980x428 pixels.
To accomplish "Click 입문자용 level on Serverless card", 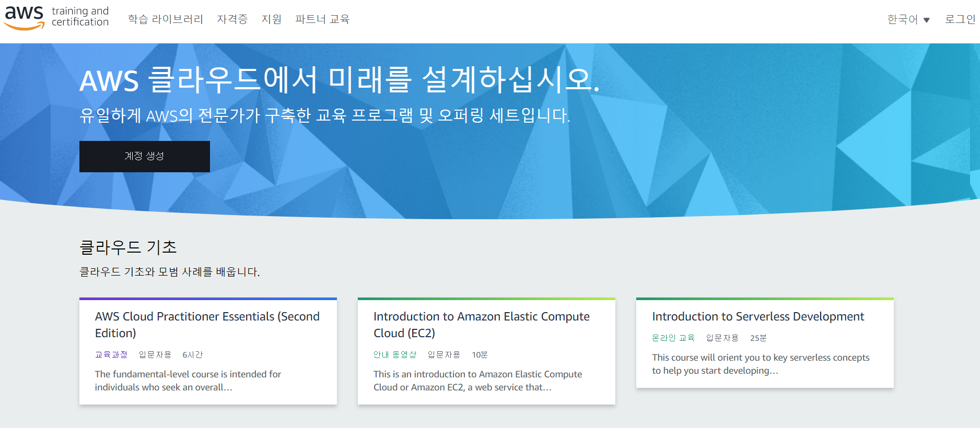I will point(722,338).
